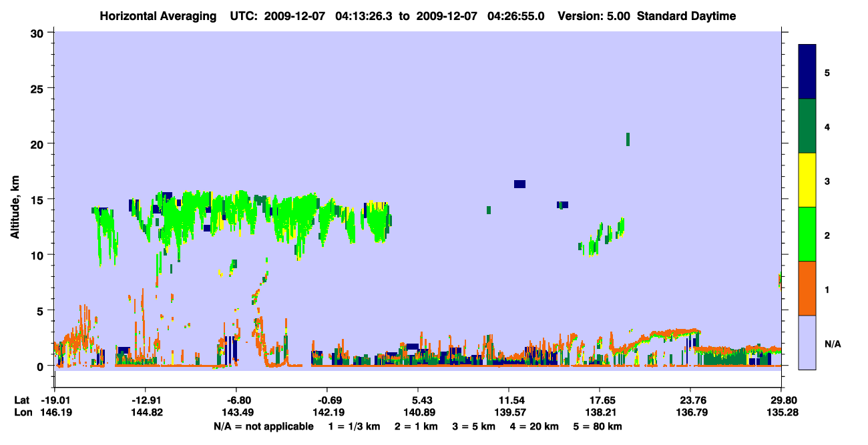Select the N/A = not applicable note
The image size is (868, 445).
[263, 426]
